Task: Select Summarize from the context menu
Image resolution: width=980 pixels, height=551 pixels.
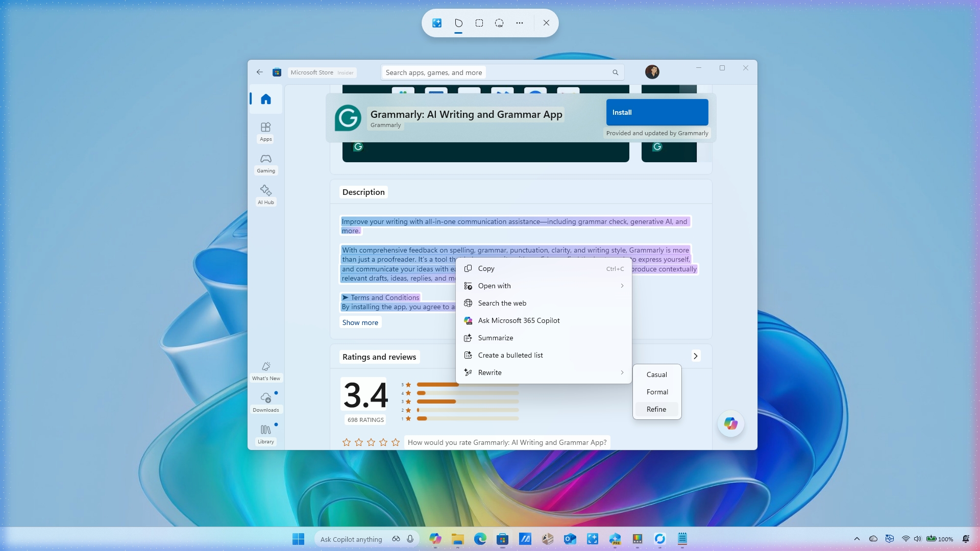Action: tap(496, 338)
